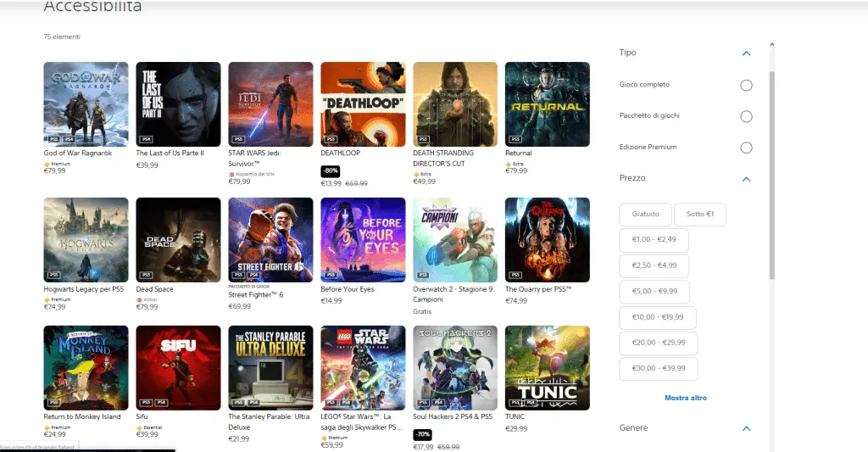Click the filter panel scrollbar
This screenshot has width=868, height=452.
click(771, 175)
